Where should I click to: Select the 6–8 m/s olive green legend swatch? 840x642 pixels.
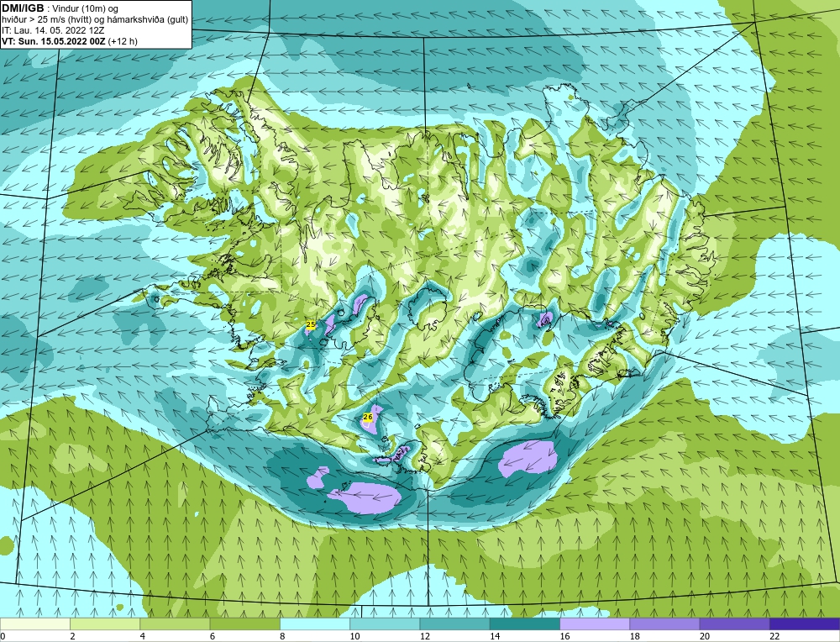click(x=244, y=624)
